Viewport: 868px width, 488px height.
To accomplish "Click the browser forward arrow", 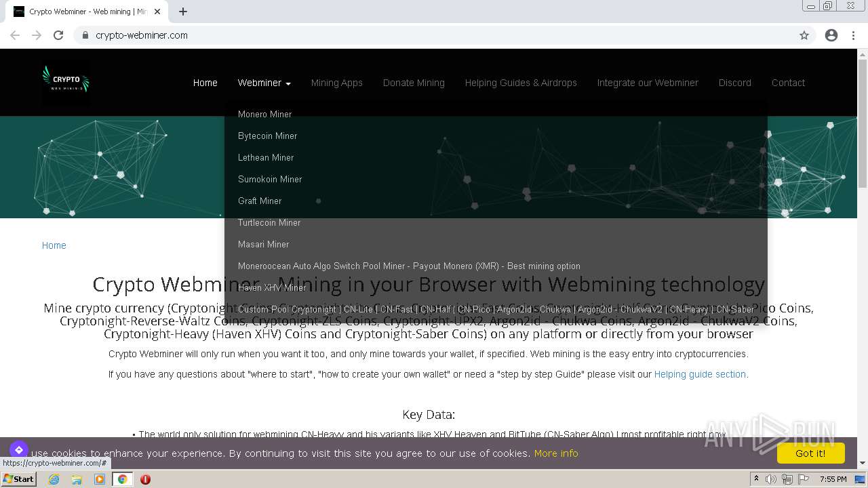I will 37,35.
